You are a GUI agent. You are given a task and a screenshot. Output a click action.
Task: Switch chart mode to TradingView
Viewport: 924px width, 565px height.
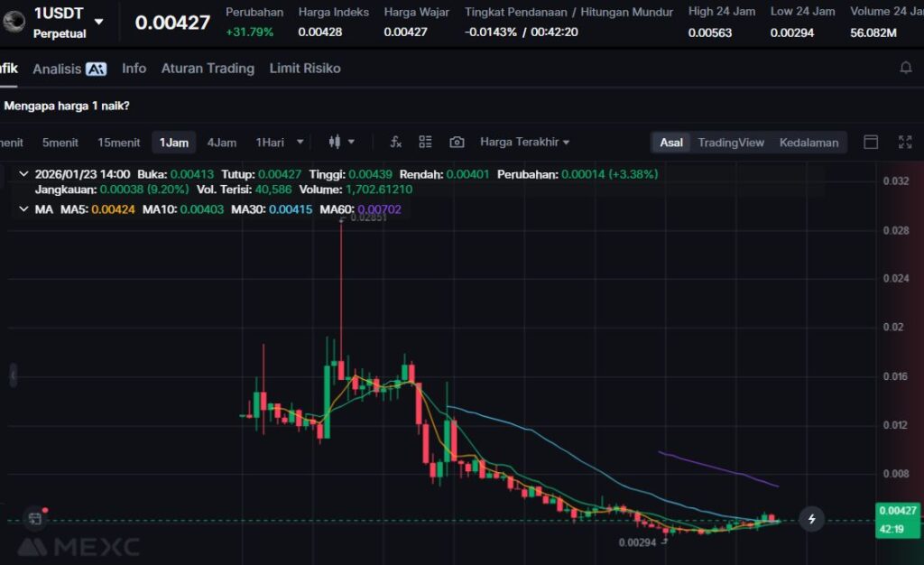tap(730, 142)
